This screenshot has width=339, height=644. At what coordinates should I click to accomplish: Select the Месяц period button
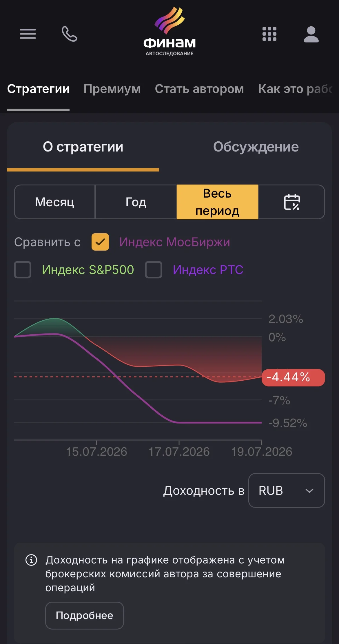54,202
